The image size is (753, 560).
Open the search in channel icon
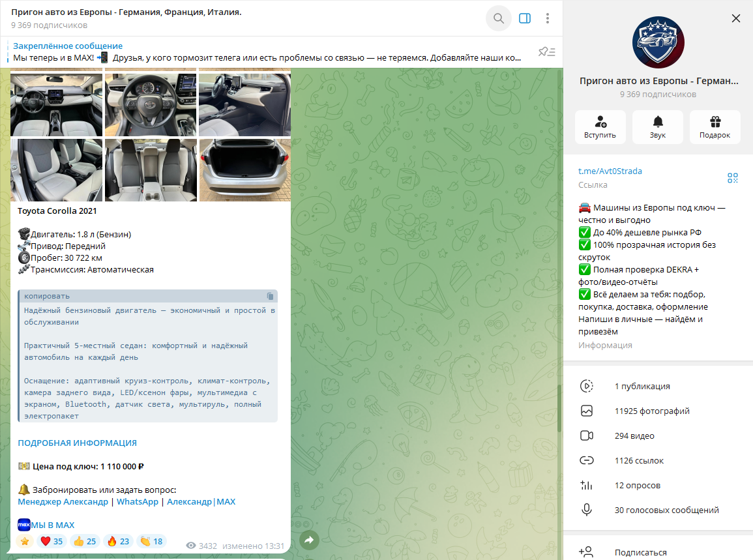499,18
